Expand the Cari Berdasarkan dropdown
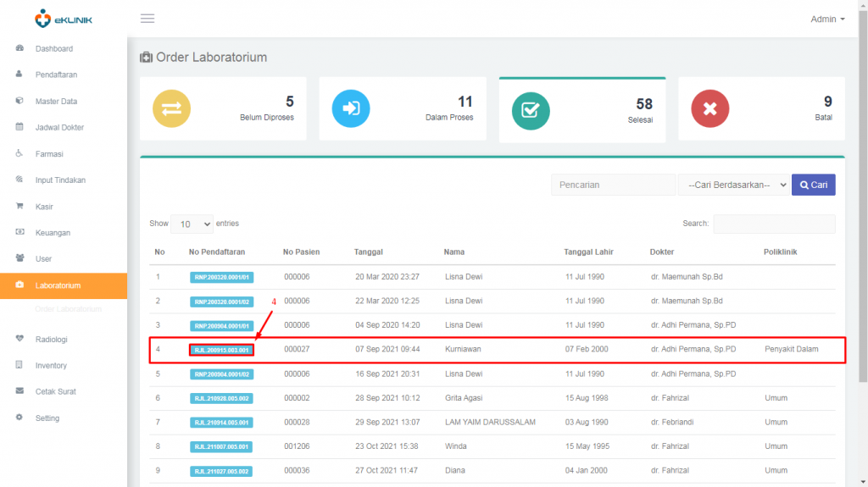The image size is (868, 487). point(733,185)
